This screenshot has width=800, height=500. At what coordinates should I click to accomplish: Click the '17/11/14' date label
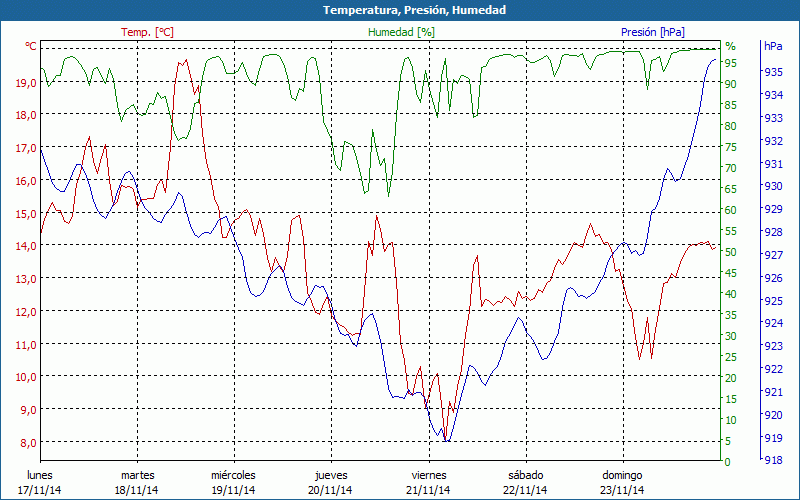tap(39, 490)
